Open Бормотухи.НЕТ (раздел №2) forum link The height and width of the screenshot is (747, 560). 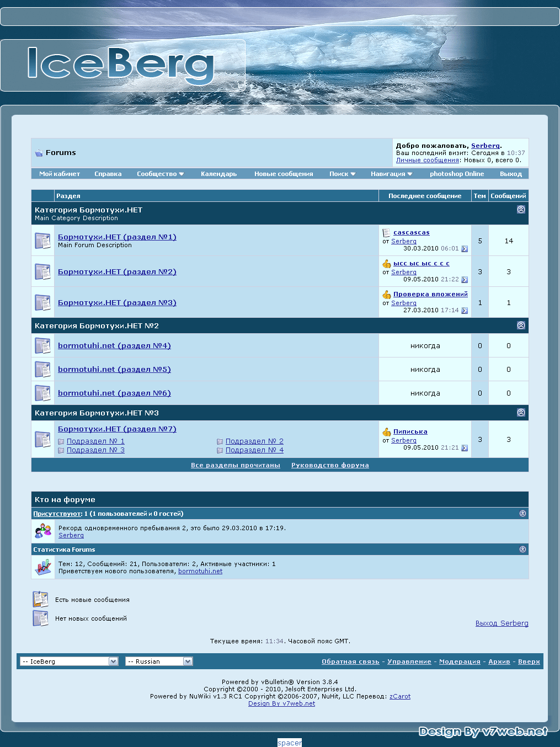[117, 272]
